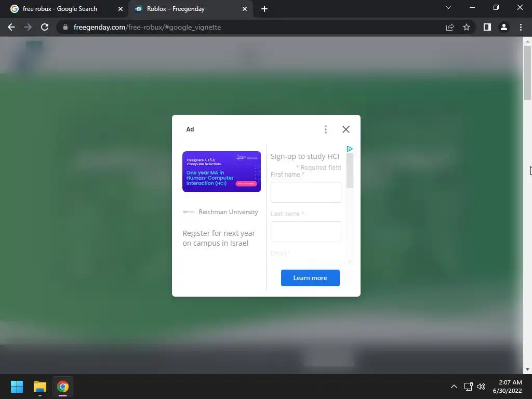This screenshot has width=532, height=399.
Task: Click the ad form scrollbar thumb
Action: point(350,170)
